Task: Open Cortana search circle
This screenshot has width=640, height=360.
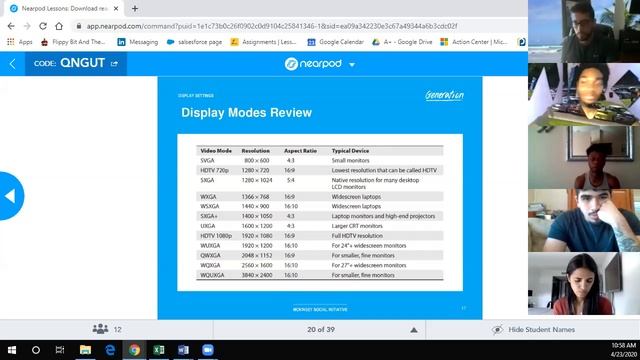Action: [x=36, y=350]
